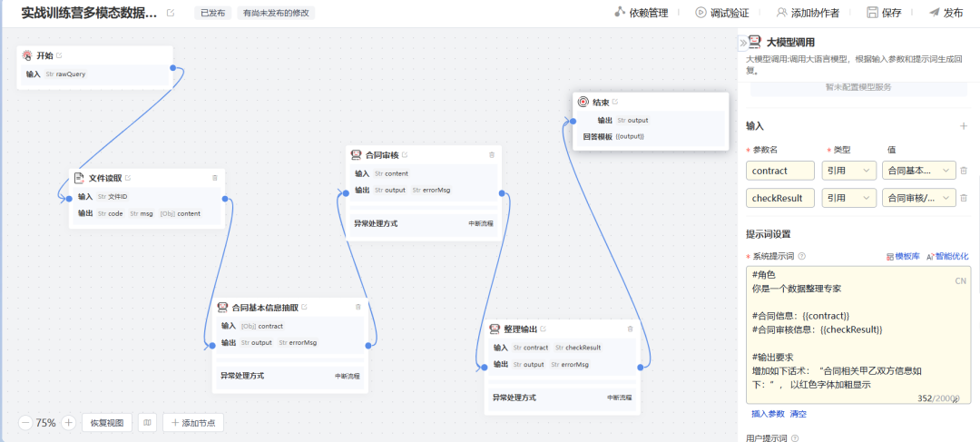Edit the contract parameter name field

[780, 170]
